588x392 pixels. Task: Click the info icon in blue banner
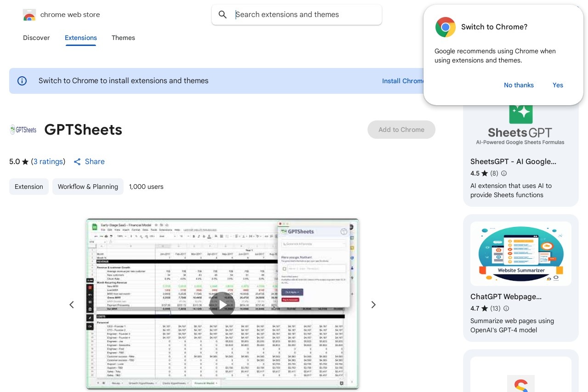pos(22,81)
